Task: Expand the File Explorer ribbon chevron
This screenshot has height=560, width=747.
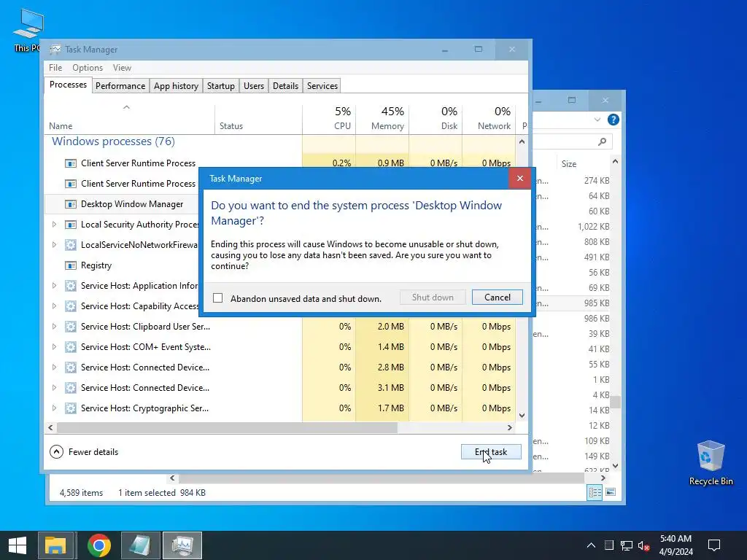Action: coord(597,120)
